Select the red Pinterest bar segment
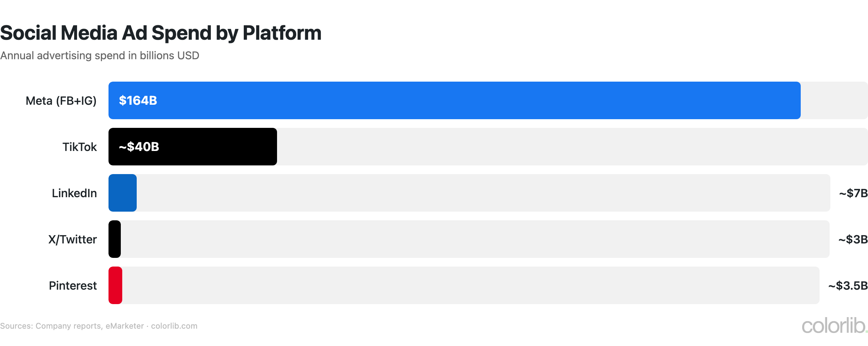The height and width of the screenshot is (346, 868). [115, 285]
